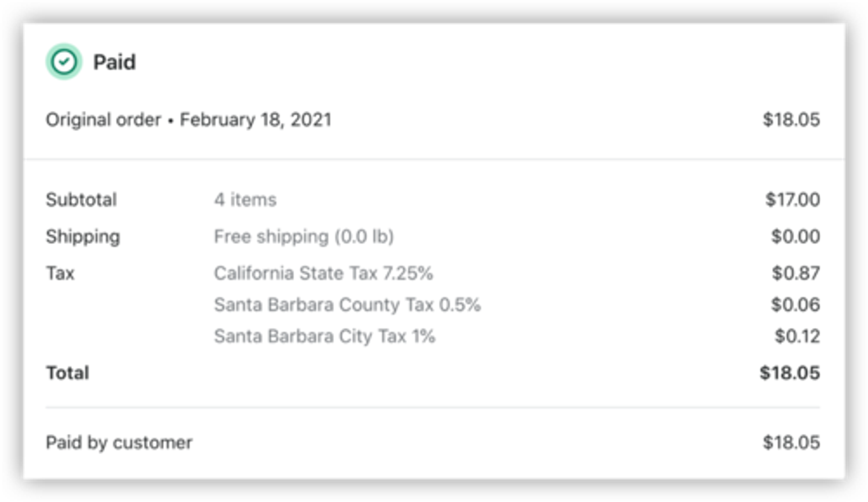Viewport: 868px width, 502px height.
Task: Click the original order amount $18.05
Action: click(x=791, y=120)
